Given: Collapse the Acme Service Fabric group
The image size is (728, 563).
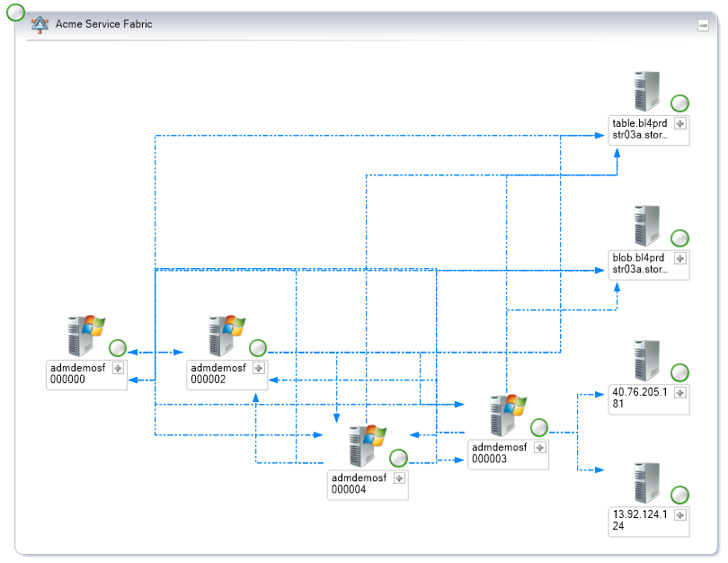Looking at the screenshot, I should click(x=706, y=24).
